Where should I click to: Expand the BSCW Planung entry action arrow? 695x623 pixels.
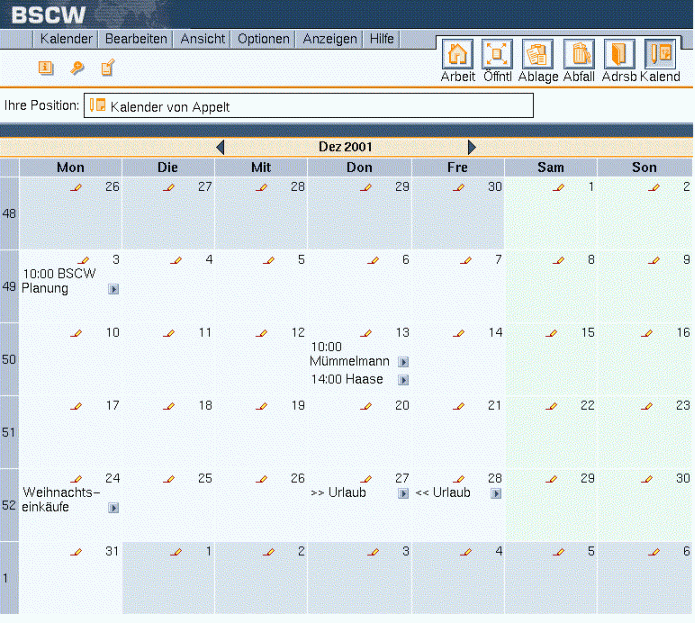pos(113,289)
